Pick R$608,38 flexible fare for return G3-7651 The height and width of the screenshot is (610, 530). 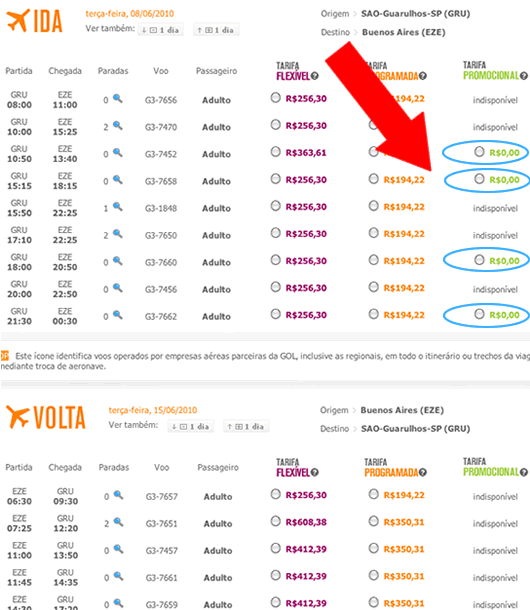[276, 521]
